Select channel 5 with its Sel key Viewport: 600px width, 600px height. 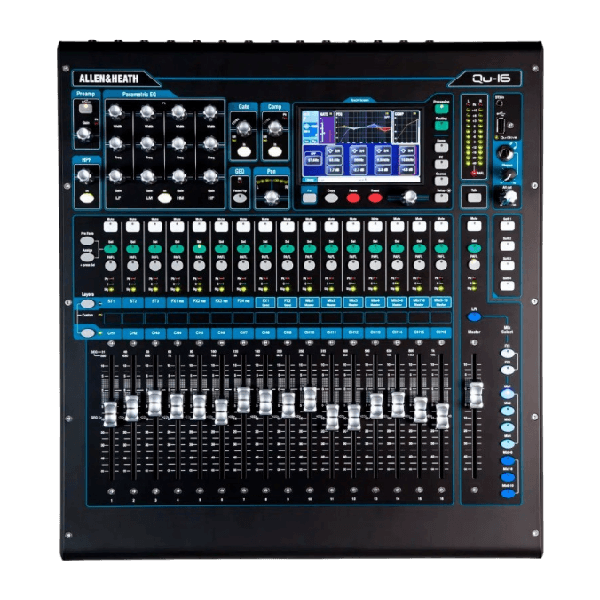[199, 249]
